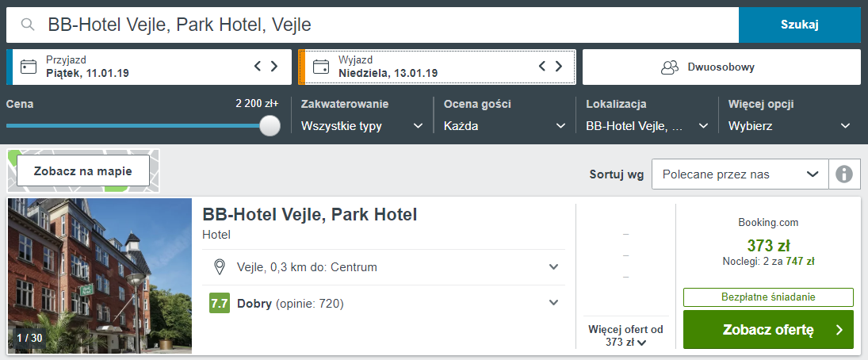Go to previous check-out day
Image resolution: width=868 pixels, height=360 pixels.
click(x=542, y=67)
